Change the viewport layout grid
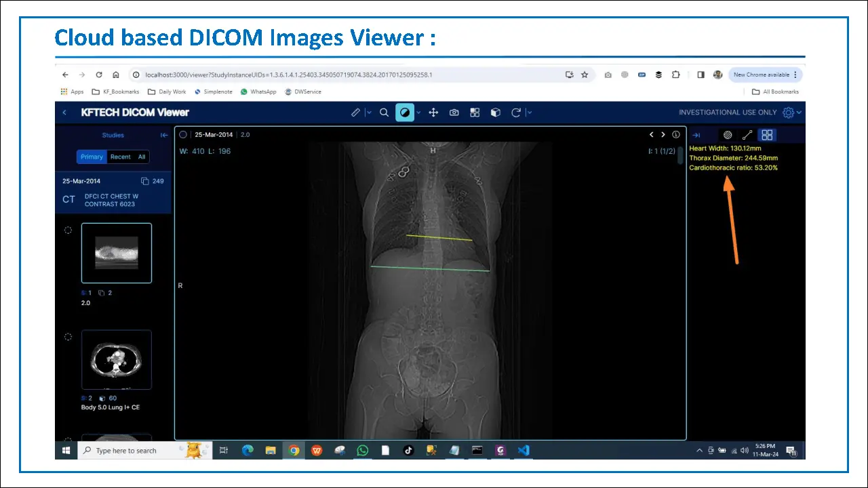868x488 pixels. click(475, 113)
